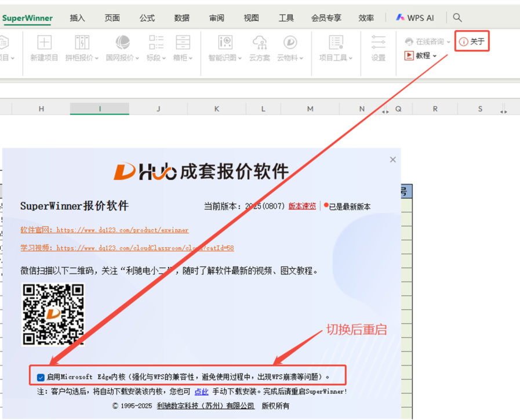The width and height of the screenshot is (520, 420).
Task: Click the 智能识图 icon
Action: coord(225,42)
